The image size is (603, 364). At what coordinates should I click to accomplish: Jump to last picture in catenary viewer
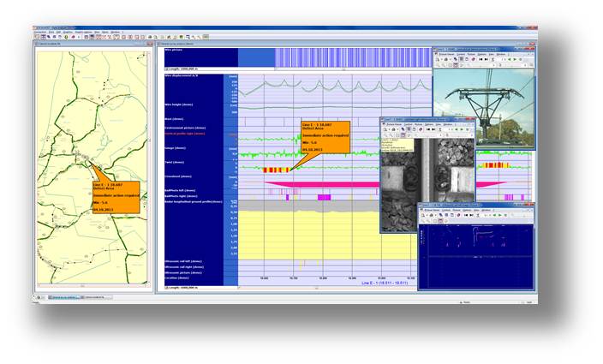point(487,60)
